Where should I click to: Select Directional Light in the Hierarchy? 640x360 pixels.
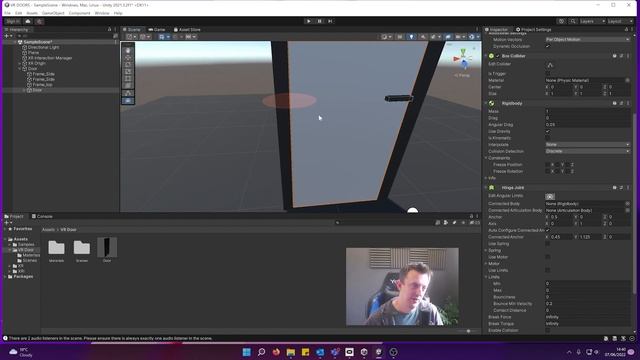(x=43, y=47)
